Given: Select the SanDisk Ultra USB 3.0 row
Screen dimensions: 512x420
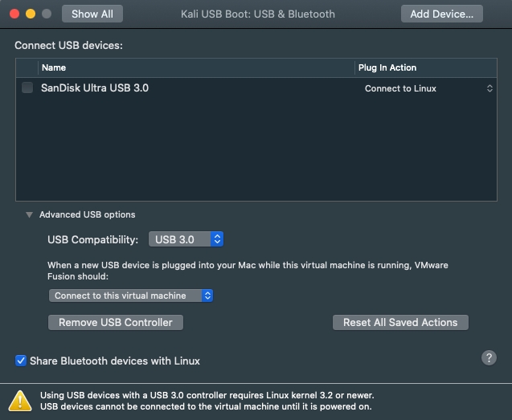Looking at the screenshot, I should click(185, 88).
